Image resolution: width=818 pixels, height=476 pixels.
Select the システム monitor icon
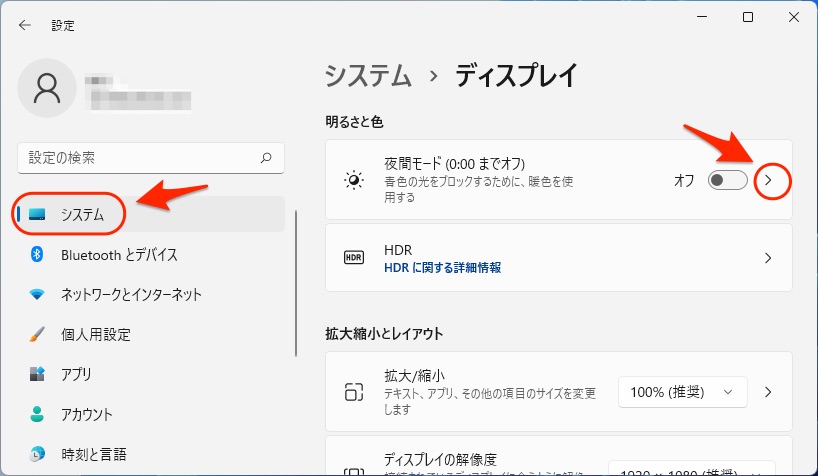point(37,214)
